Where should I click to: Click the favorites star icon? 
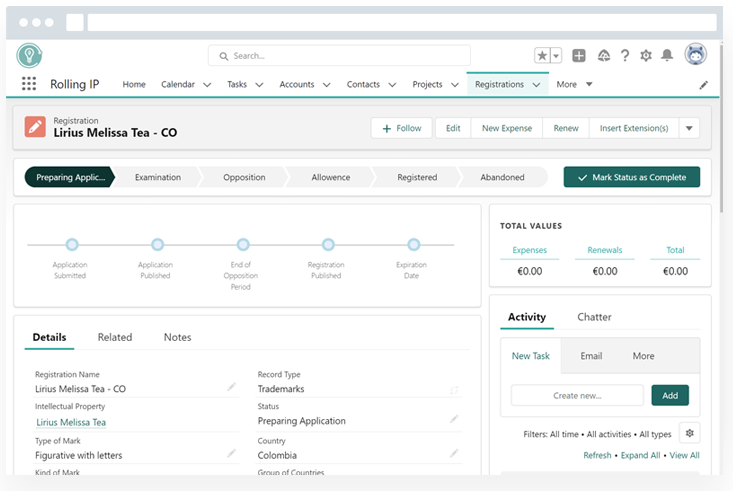coord(542,56)
